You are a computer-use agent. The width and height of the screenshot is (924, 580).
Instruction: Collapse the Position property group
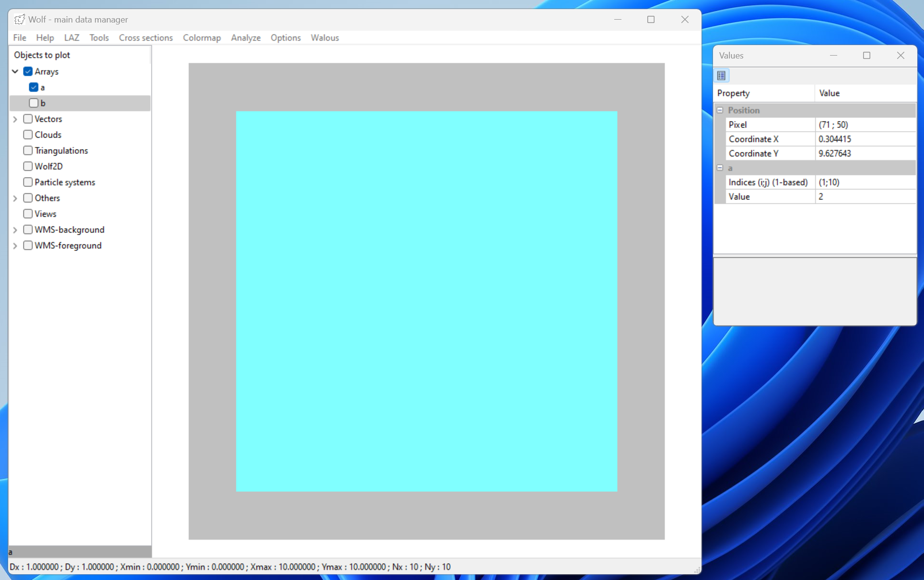(720, 110)
